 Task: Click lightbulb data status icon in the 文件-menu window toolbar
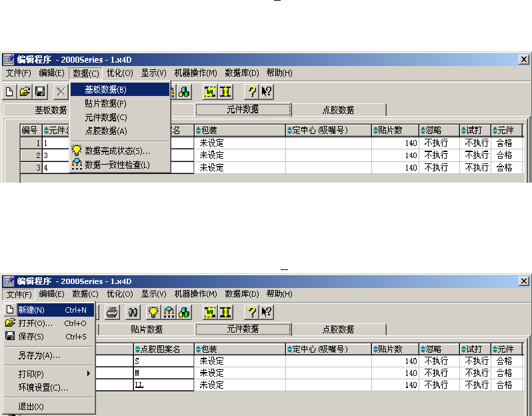(153, 312)
